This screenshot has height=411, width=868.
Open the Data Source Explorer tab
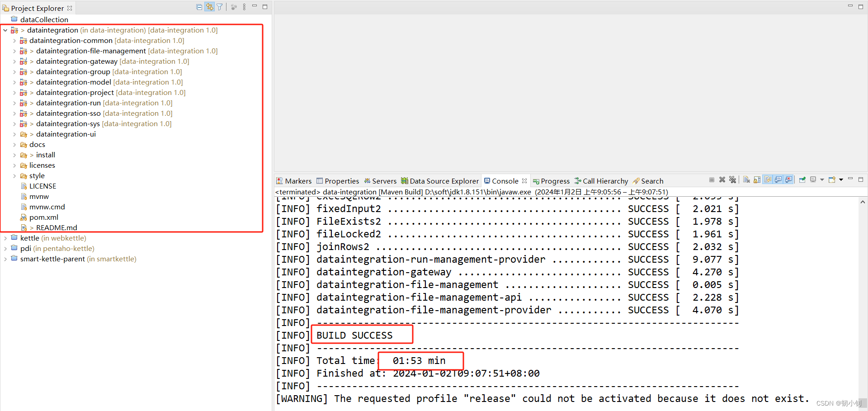pos(440,181)
